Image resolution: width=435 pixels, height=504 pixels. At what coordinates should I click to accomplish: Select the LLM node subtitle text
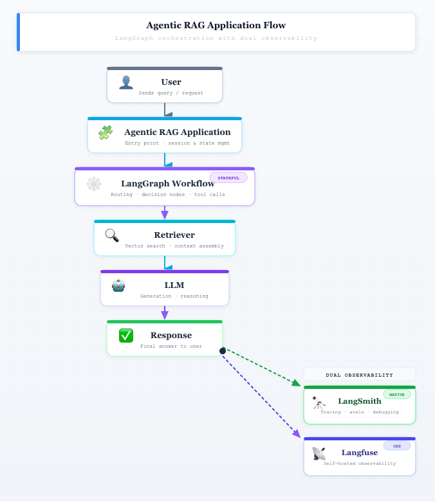174,296
